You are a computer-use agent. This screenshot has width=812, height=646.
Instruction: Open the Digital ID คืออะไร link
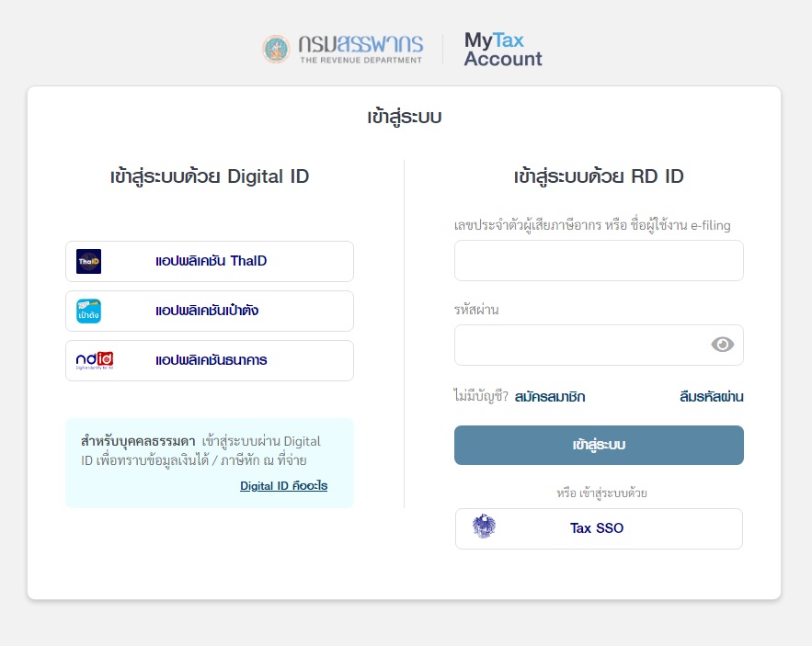[x=283, y=485]
